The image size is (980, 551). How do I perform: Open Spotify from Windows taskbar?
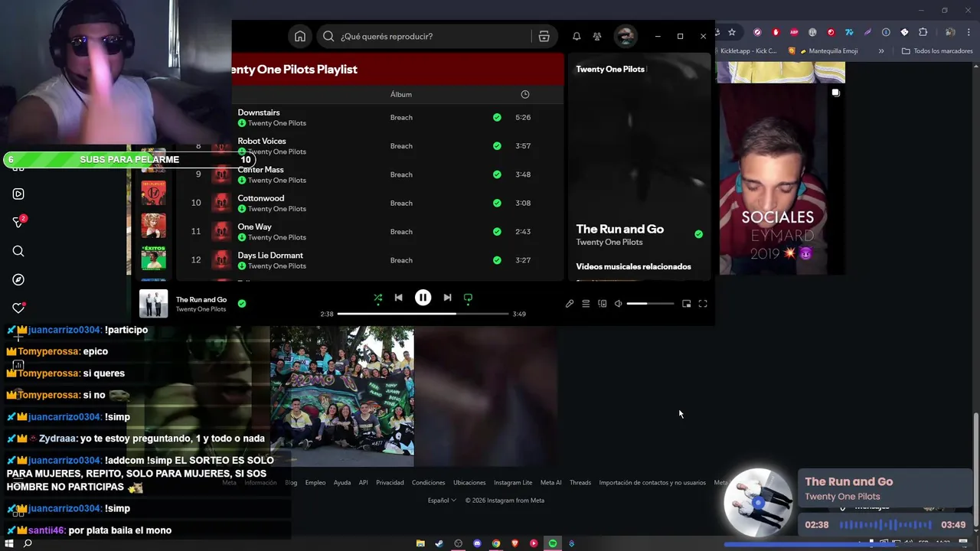tap(553, 543)
